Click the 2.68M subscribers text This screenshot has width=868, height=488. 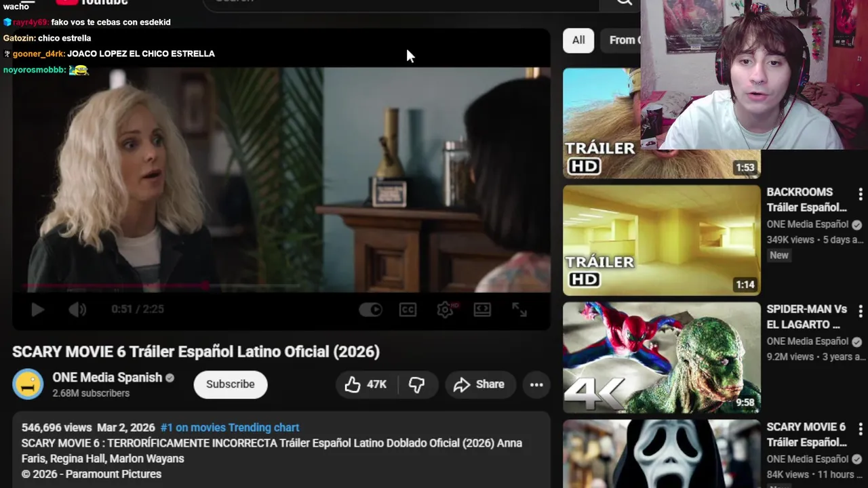pyautogui.click(x=91, y=393)
